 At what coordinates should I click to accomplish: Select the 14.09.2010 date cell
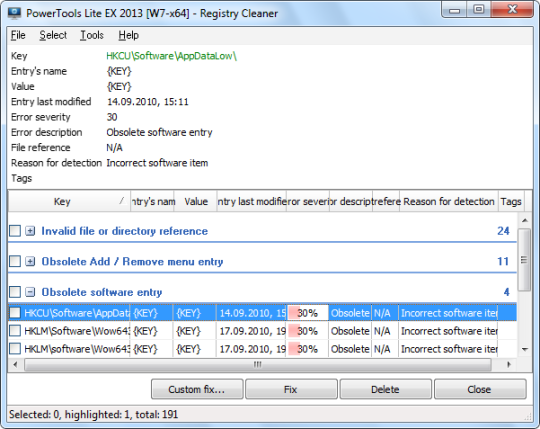click(252, 313)
